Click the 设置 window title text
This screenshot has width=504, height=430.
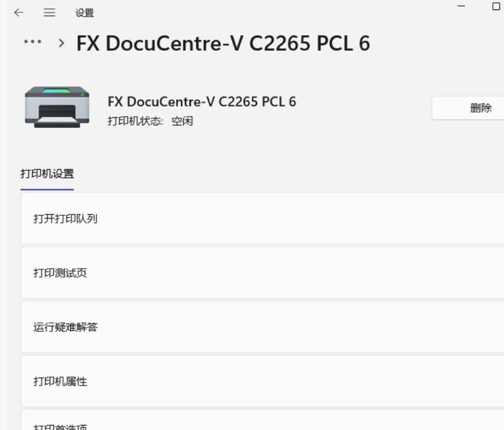click(85, 13)
